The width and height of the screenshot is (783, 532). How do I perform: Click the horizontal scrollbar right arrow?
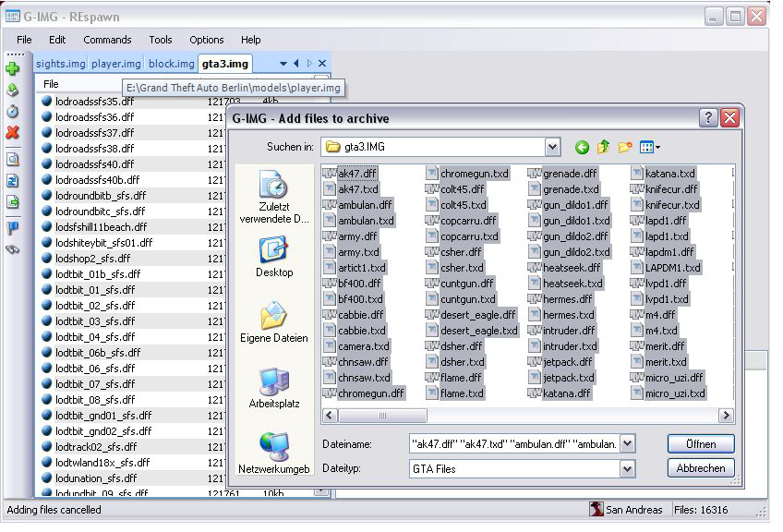pyautogui.click(x=726, y=415)
